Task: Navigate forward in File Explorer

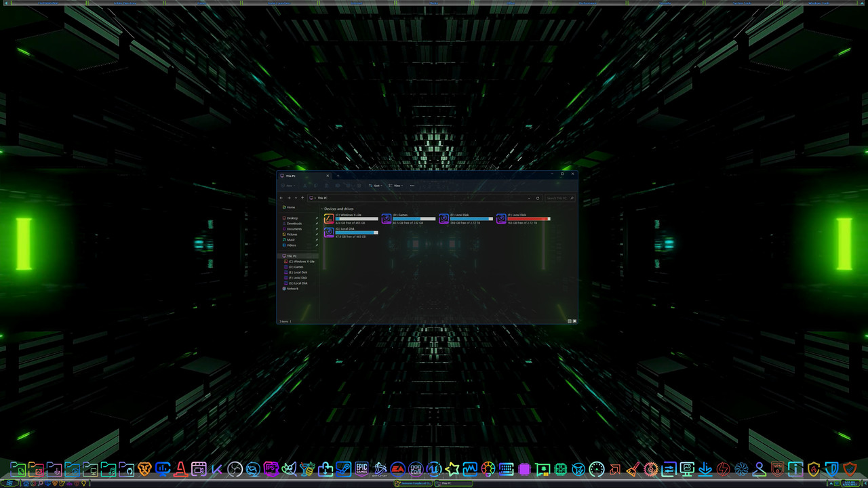Action: (x=289, y=198)
